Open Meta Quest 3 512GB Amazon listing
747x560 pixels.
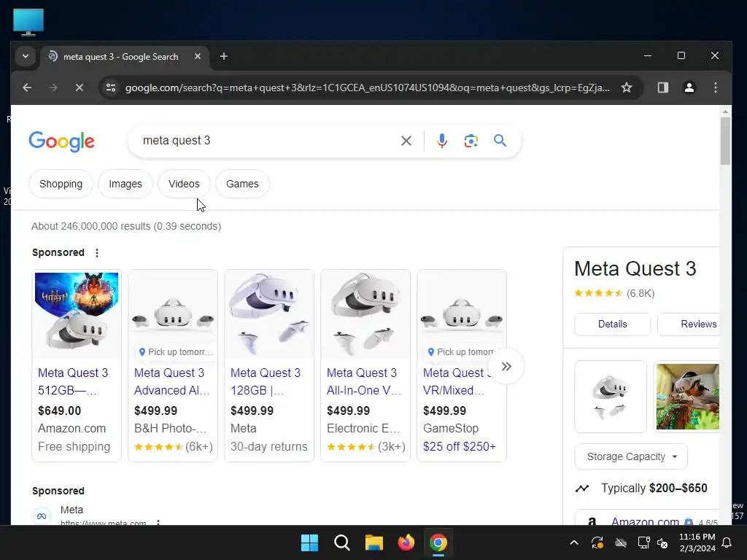[73, 381]
